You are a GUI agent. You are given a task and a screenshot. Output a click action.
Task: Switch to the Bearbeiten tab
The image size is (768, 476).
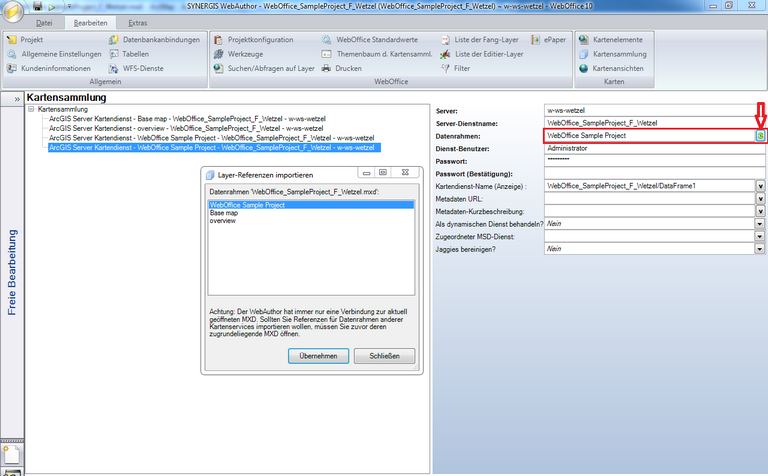[x=91, y=23]
